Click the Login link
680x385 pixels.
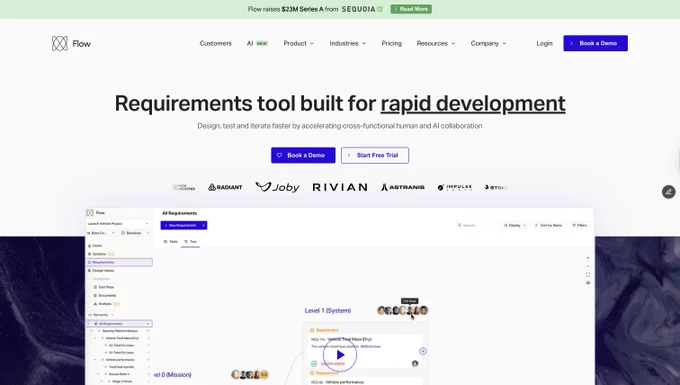[x=544, y=43]
